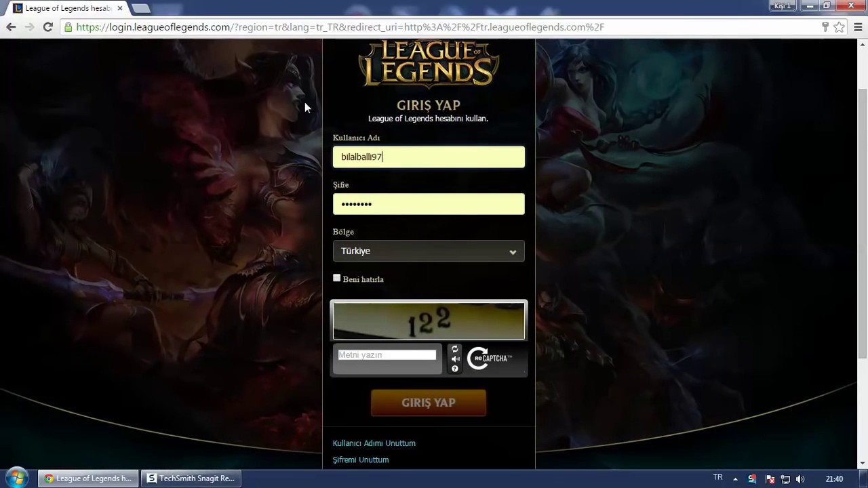
Task: Open the Windows Start menu
Action: click(x=16, y=479)
